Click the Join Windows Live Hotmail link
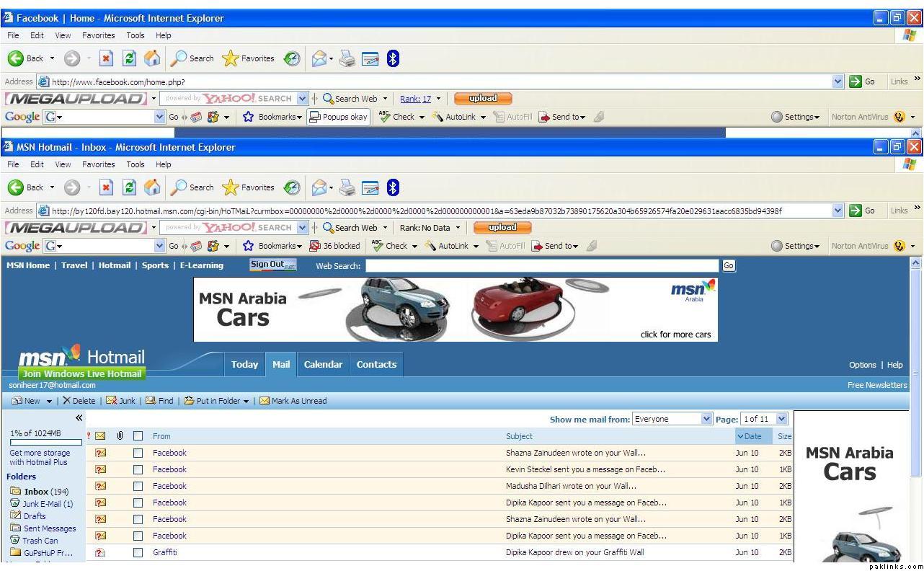This screenshot has height=571, width=924. point(82,373)
